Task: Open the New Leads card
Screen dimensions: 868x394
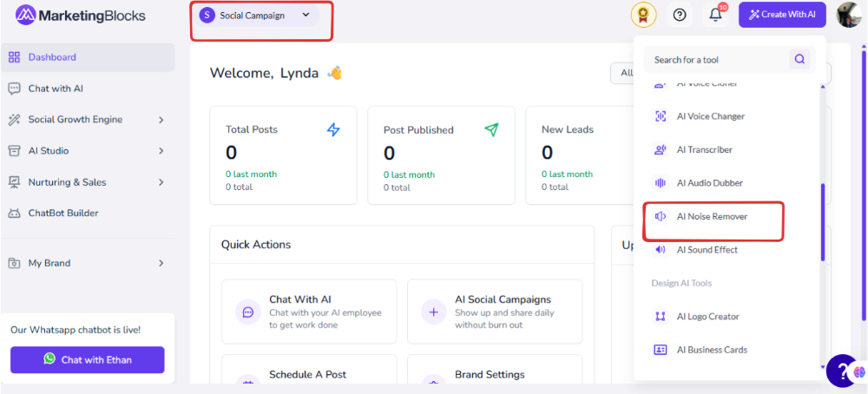Action: (580, 155)
